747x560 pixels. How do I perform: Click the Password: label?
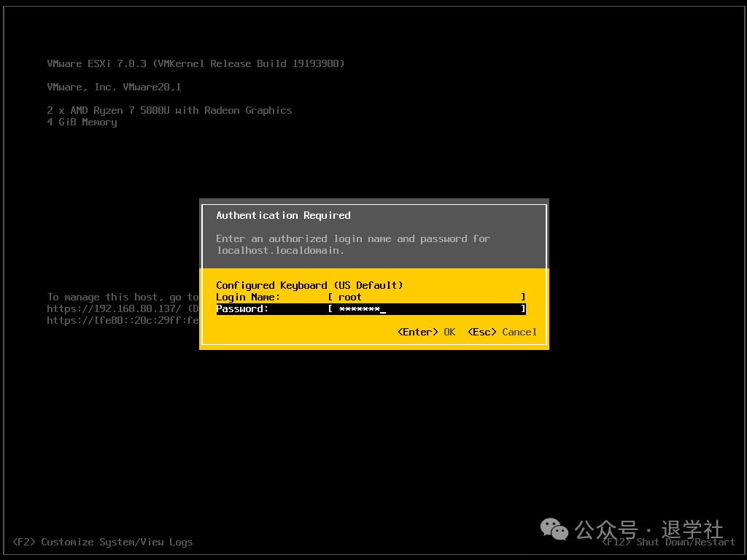coord(242,308)
